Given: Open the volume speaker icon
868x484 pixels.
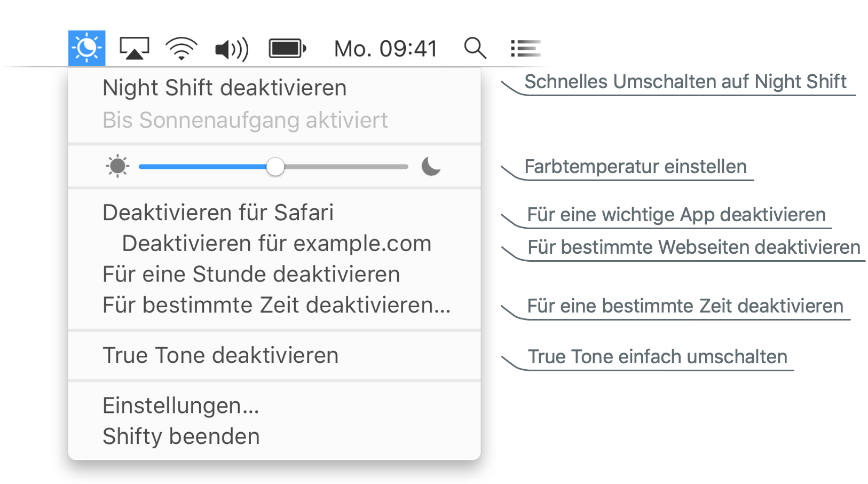Looking at the screenshot, I should coord(232,49).
